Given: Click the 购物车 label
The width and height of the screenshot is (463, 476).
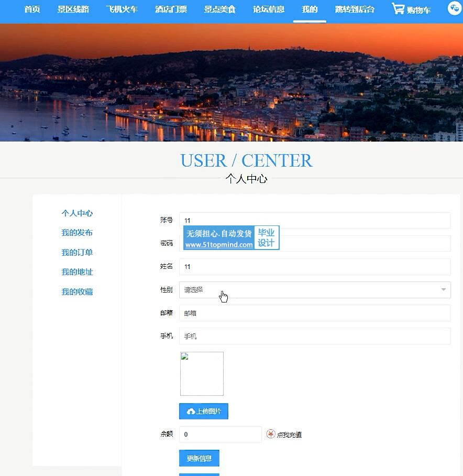Looking at the screenshot, I should 418,10.
